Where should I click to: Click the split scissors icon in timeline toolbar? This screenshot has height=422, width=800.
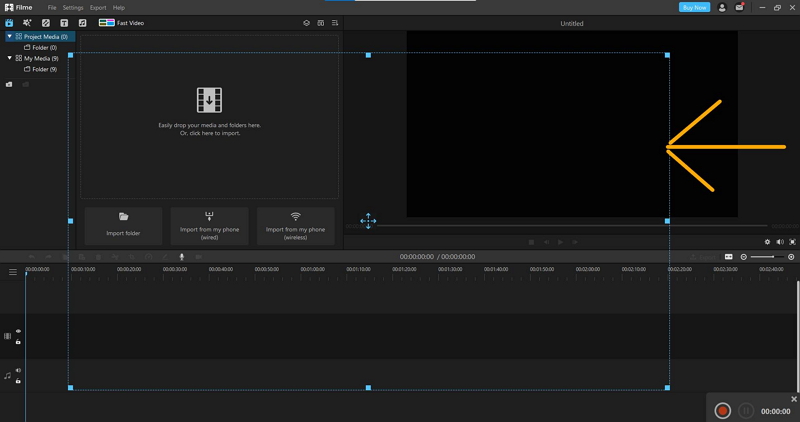tap(115, 257)
